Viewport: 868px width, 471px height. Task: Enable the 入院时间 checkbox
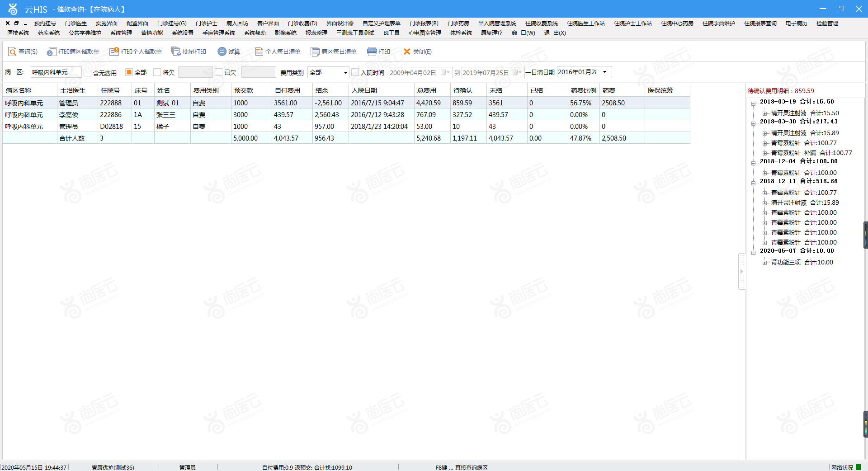(x=355, y=72)
